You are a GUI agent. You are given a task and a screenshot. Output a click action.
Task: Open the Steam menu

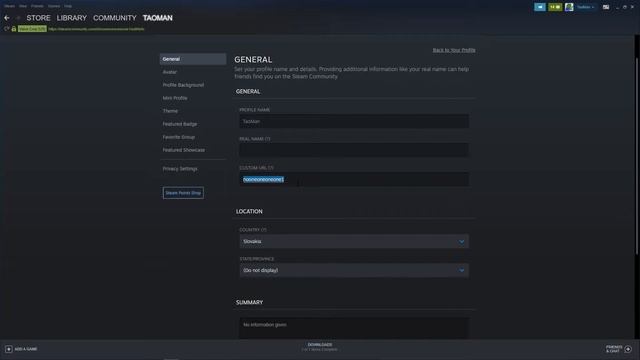click(10, 6)
